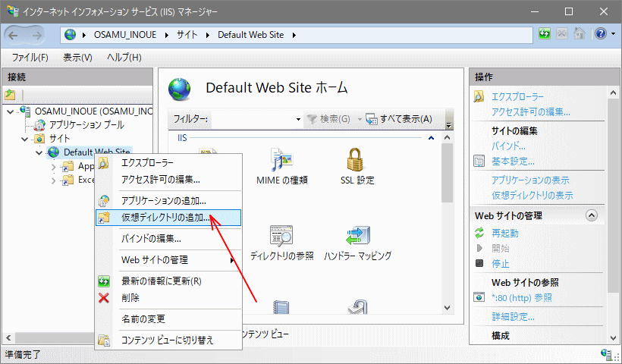Click the Actions pane scroll down arrow
622x364 pixels.
point(613,338)
